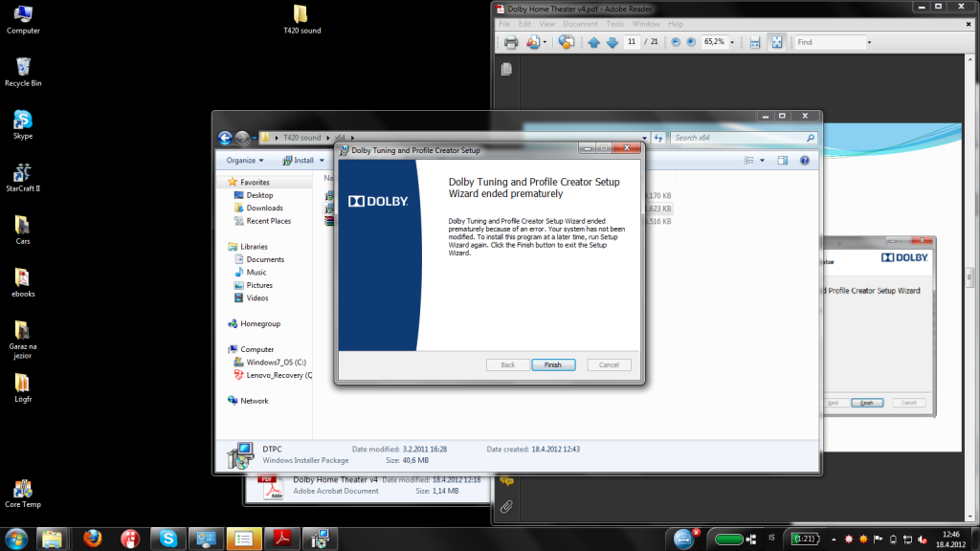Close the PDF document with the small X
The width and height of the screenshot is (980, 551).
tap(969, 24)
